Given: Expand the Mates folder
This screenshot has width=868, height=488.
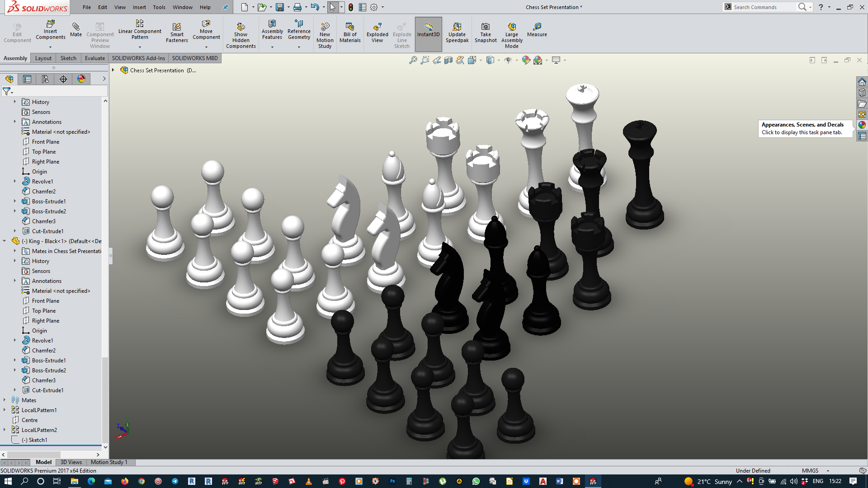Looking at the screenshot, I should pos(5,400).
